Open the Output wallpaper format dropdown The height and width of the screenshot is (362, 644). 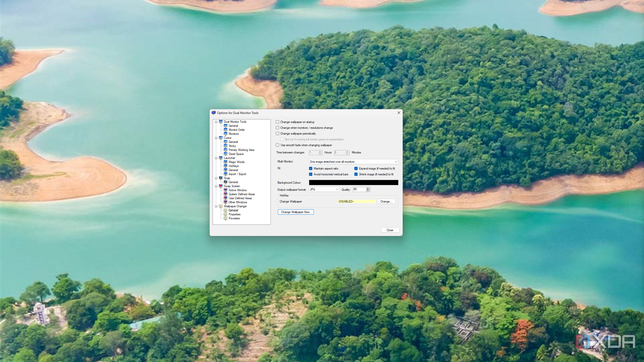[324, 189]
